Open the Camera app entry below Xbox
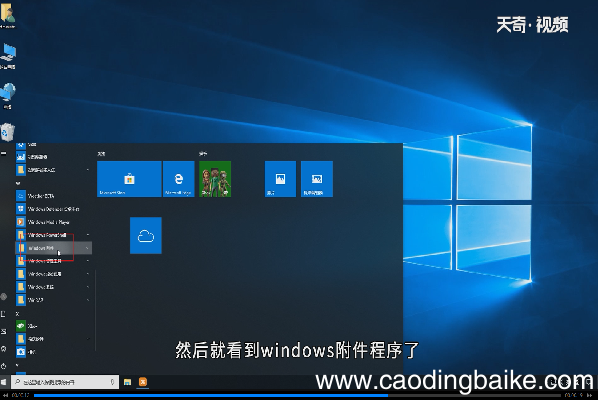Screen dimensions: 598x400 (x=53, y=352)
